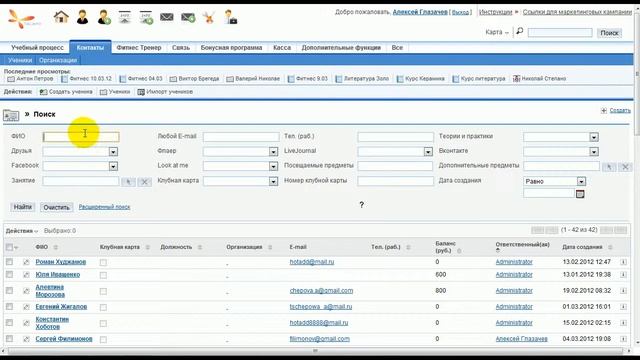Click the scissors toolbar icon

point(209,18)
